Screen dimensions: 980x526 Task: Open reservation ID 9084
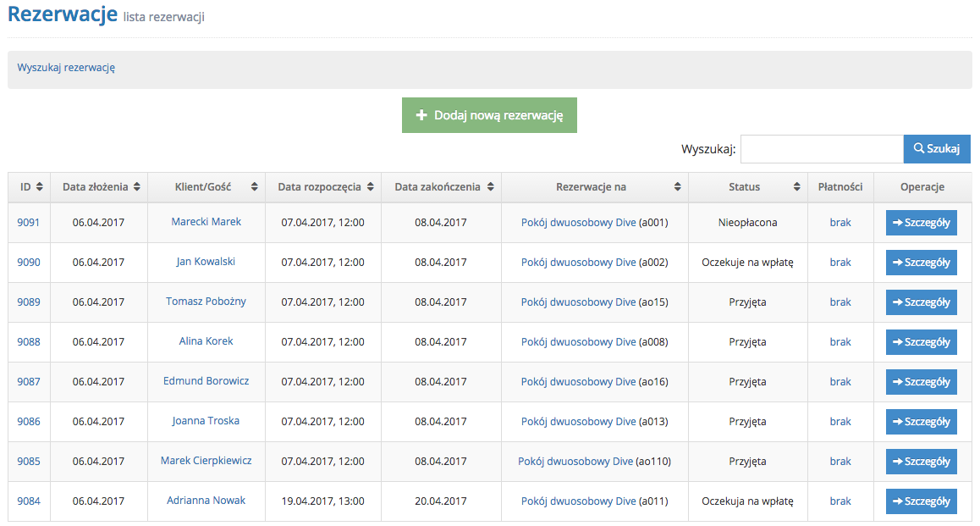pyautogui.click(x=29, y=501)
